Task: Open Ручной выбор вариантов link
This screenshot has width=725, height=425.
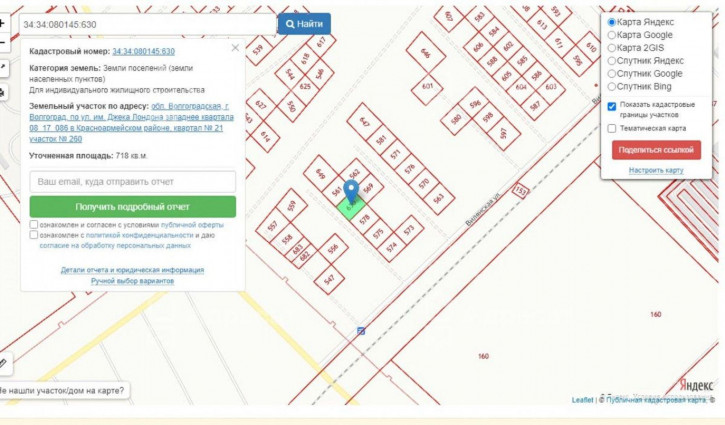Action: 132,281
